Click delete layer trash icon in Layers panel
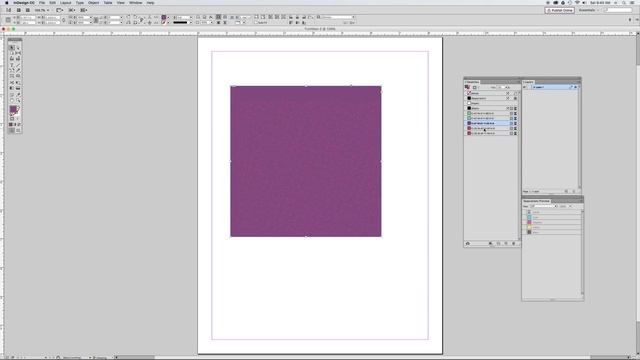The width and height of the screenshot is (640, 360). tap(574, 191)
